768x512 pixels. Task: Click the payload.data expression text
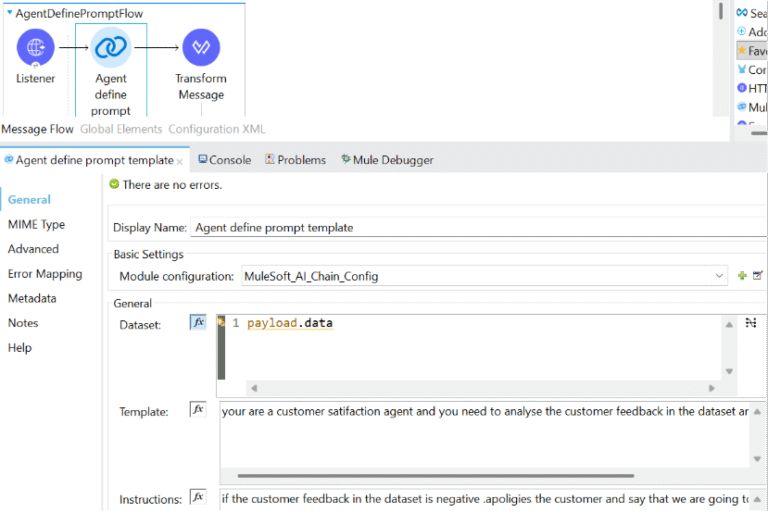(x=289, y=323)
